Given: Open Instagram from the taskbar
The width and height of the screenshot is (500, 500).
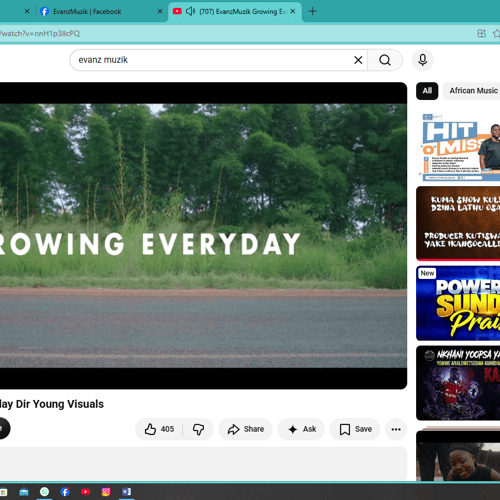Looking at the screenshot, I should (106, 492).
